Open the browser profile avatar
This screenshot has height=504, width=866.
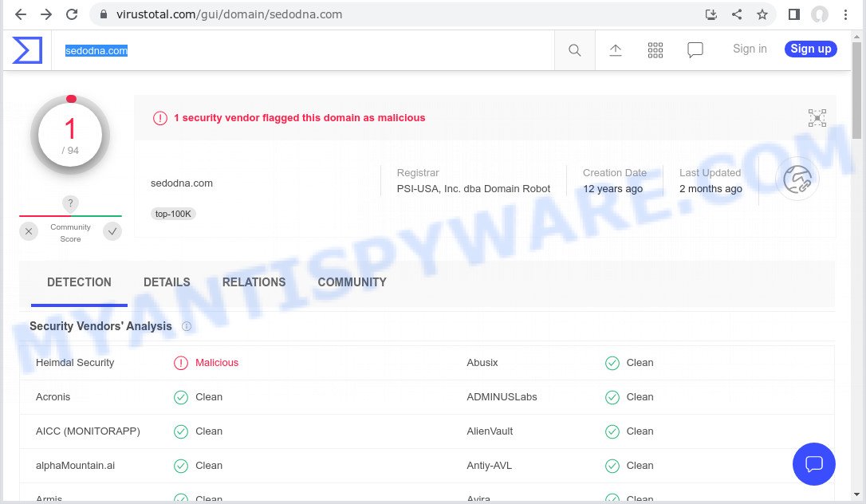coord(820,14)
